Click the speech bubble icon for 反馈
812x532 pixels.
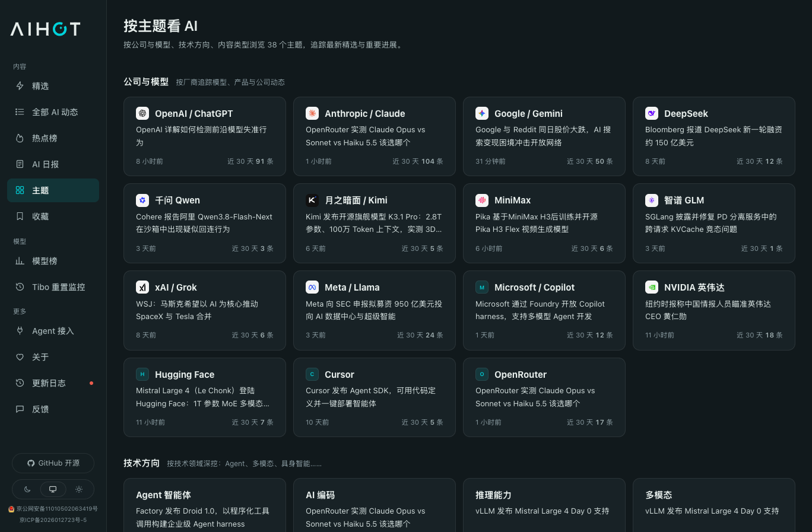[20, 409]
